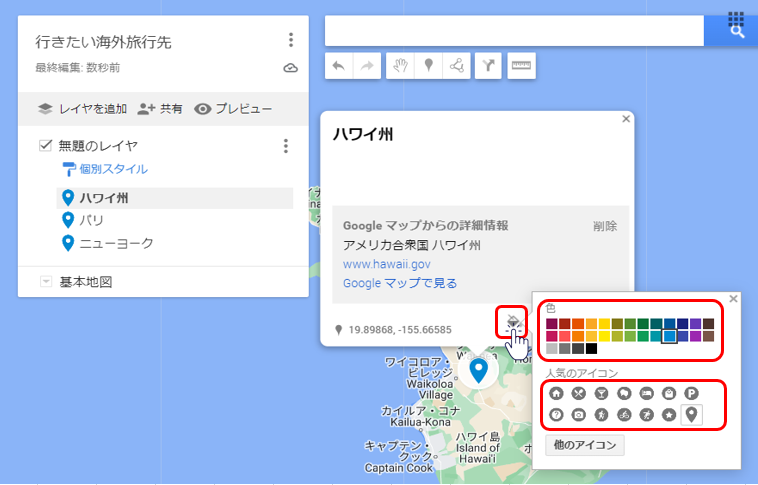This screenshot has height=485, width=758.
Task: Click the 最終編集: 数秒前 text
Action: point(77,68)
